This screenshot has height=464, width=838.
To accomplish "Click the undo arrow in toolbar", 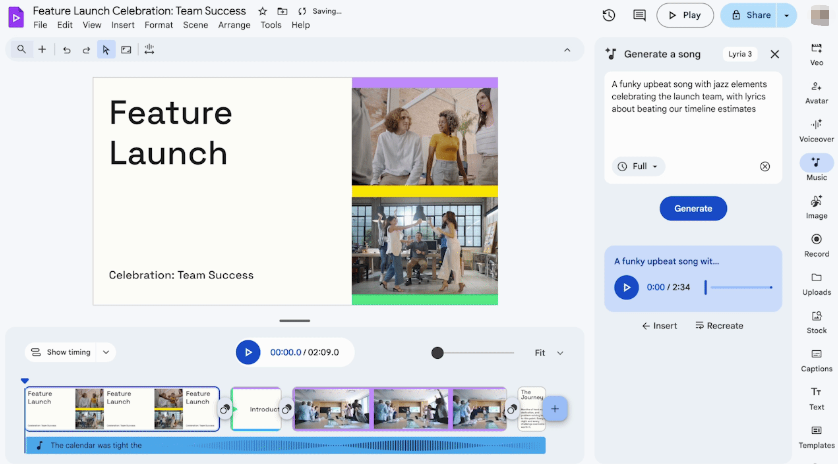I will [67, 49].
